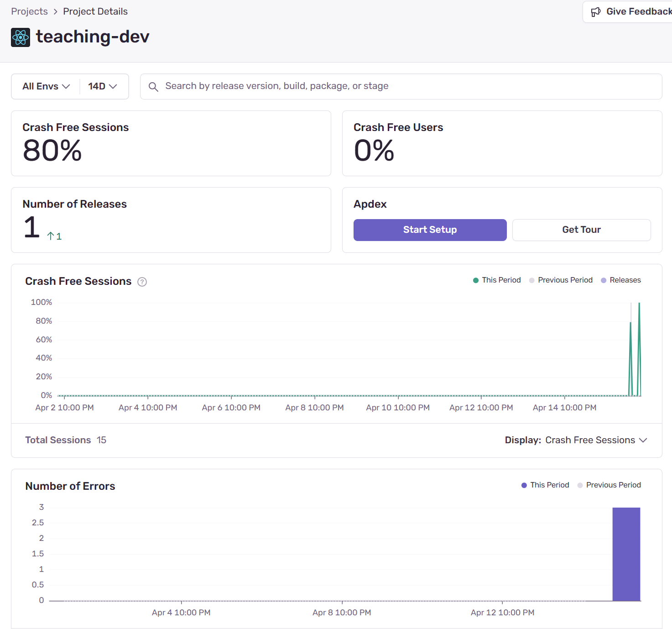Open the All Envs environment dropdown
The width and height of the screenshot is (672, 629).
coord(45,86)
